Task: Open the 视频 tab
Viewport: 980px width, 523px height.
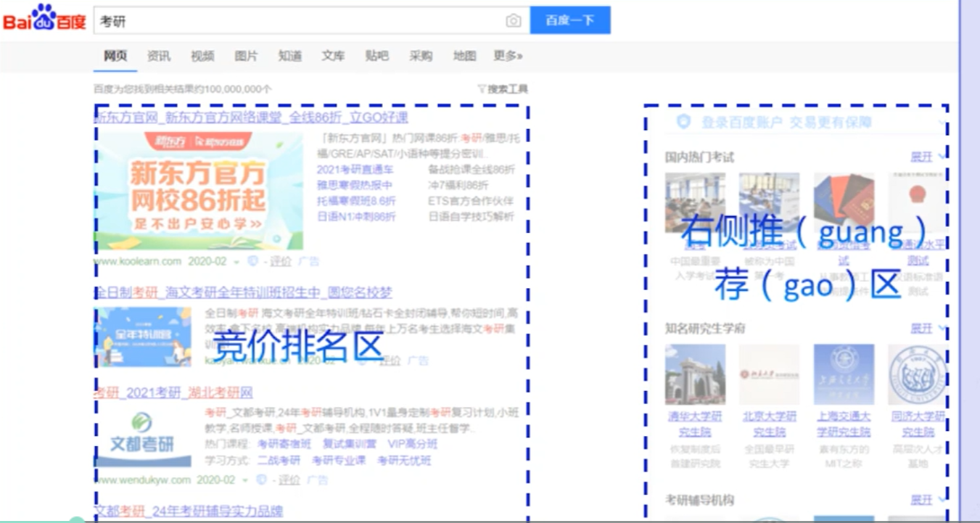Action: 202,56
